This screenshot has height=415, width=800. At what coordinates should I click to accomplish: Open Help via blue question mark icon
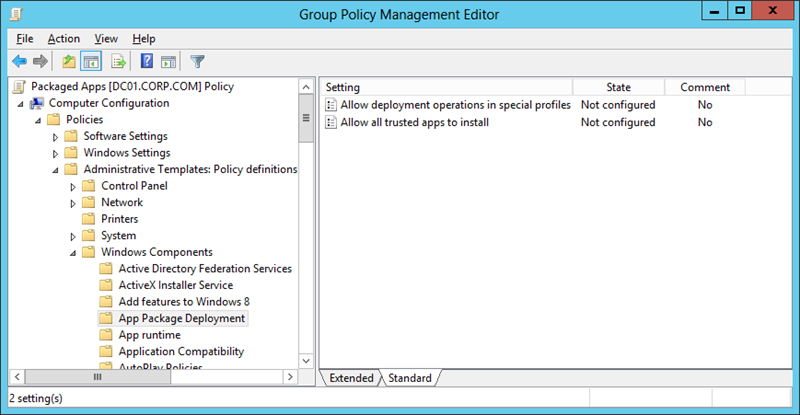(x=147, y=62)
